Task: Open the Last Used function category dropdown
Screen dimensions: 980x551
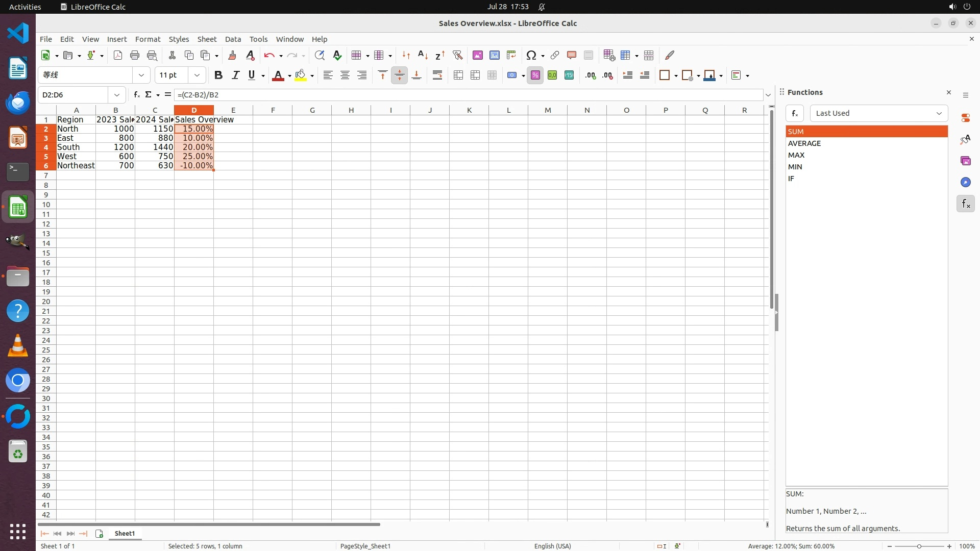Action: coord(878,113)
